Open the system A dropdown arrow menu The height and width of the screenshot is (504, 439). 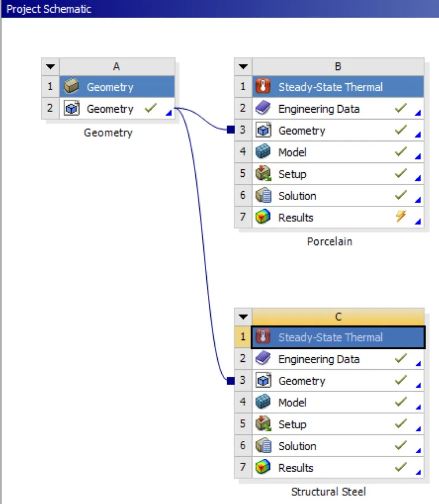click(50, 66)
